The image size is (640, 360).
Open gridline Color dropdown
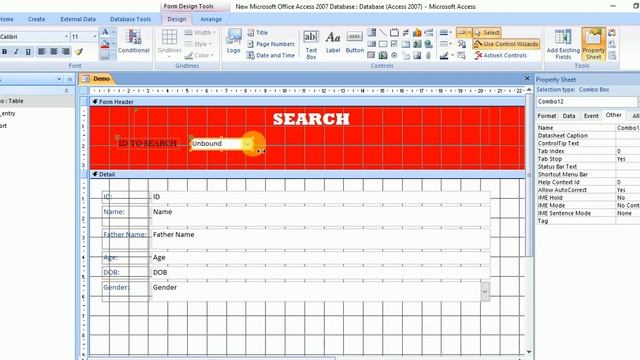click(200, 55)
